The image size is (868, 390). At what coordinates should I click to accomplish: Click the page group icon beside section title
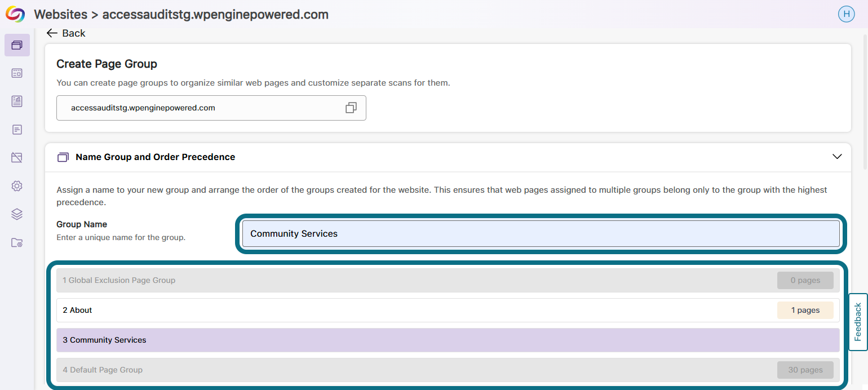(x=63, y=157)
